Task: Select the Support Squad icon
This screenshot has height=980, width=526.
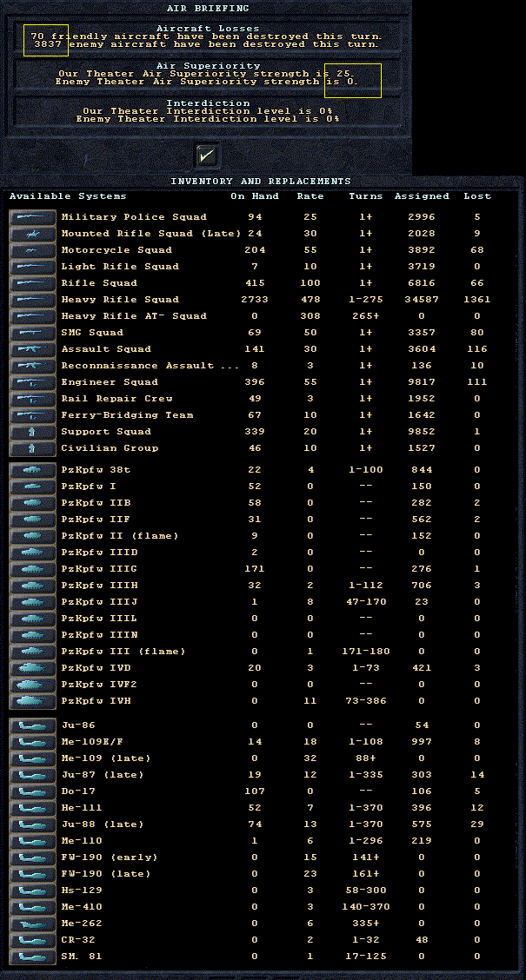Action: click(33, 431)
